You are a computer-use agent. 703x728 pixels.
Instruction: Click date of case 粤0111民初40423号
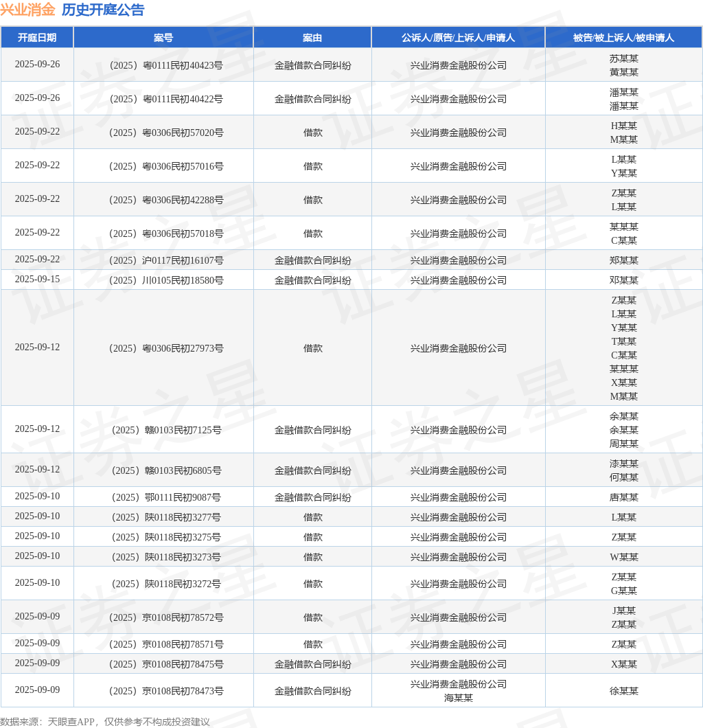pos(37,64)
